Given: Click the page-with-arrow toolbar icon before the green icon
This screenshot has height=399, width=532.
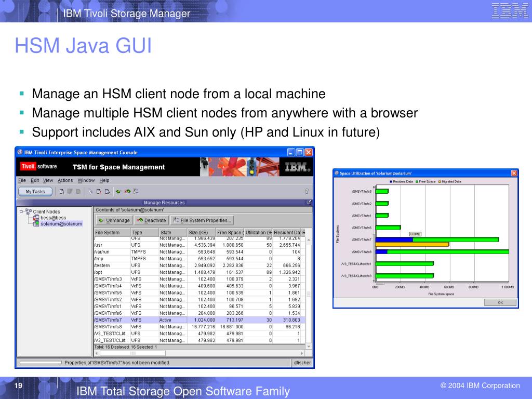Looking at the screenshot, I should [x=107, y=192].
